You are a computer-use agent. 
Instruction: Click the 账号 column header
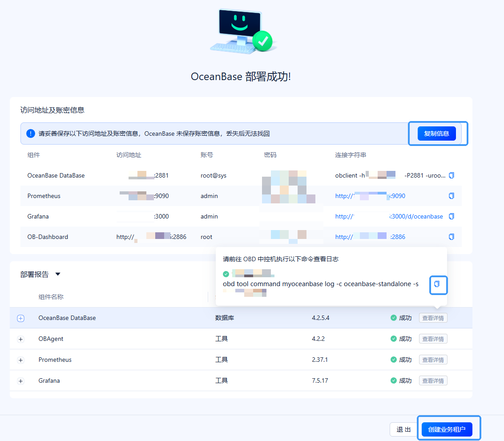207,155
